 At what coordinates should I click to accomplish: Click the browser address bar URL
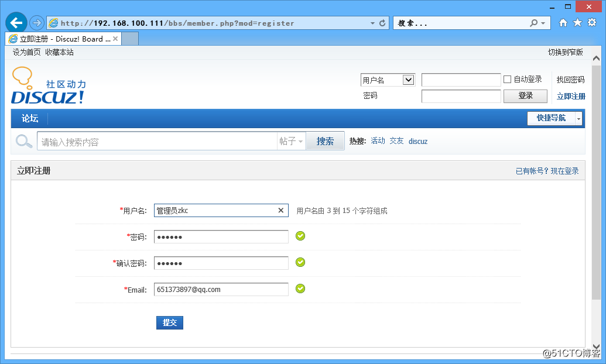tap(177, 23)
